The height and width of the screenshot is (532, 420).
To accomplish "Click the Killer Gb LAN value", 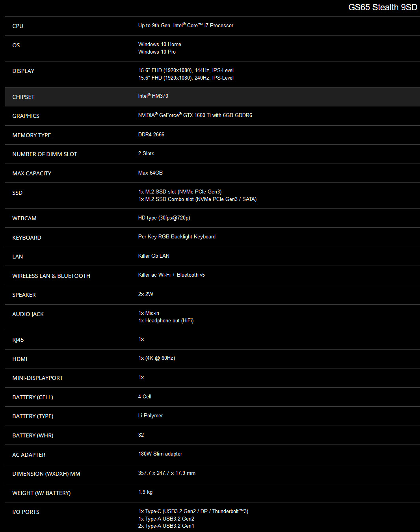I will point(154,256).
